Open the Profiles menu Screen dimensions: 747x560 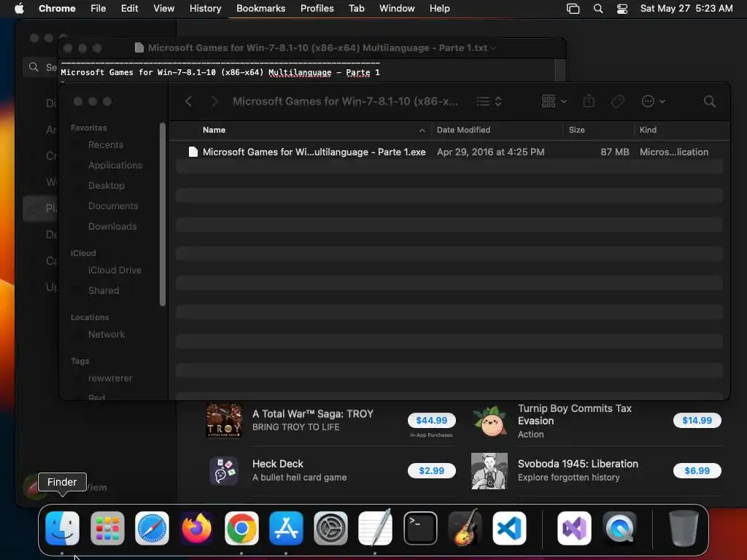pos(317,8)
